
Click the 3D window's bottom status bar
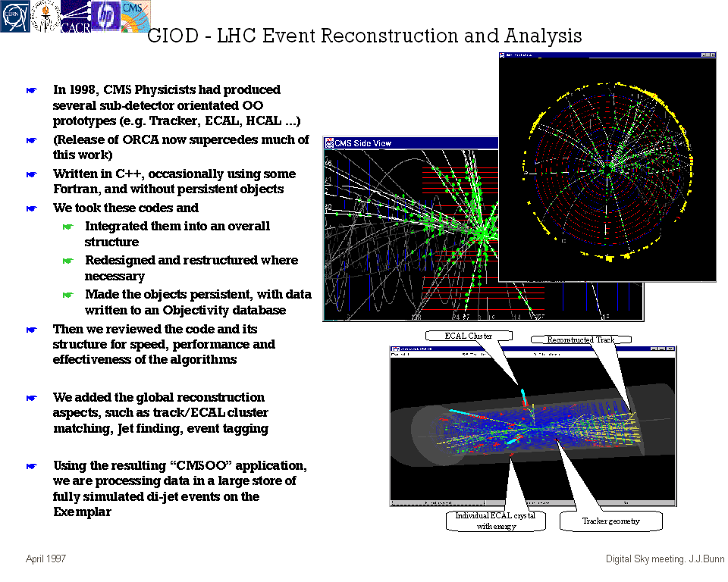click(x=532, y=502)
